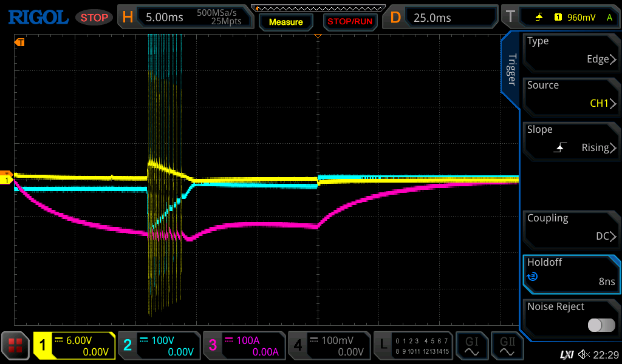Toggle the Noise Reject switch
The height and width of the screenshot is (364, 622).
click(601, 325)
